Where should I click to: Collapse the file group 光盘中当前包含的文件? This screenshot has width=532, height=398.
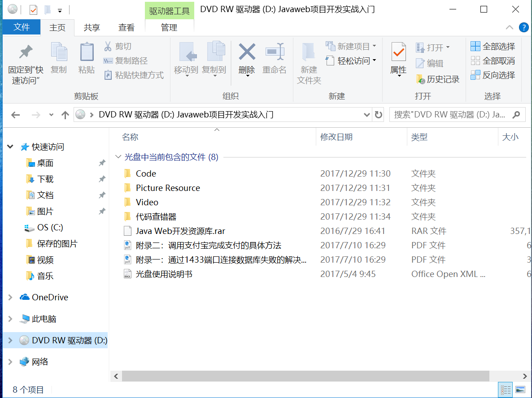pos(118,156)
